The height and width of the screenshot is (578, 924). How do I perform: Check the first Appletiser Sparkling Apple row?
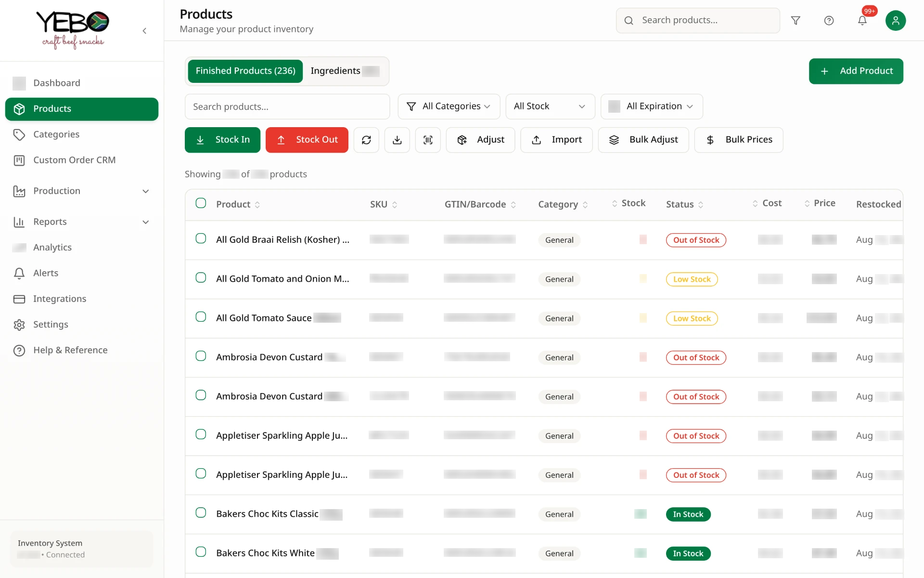201,434
